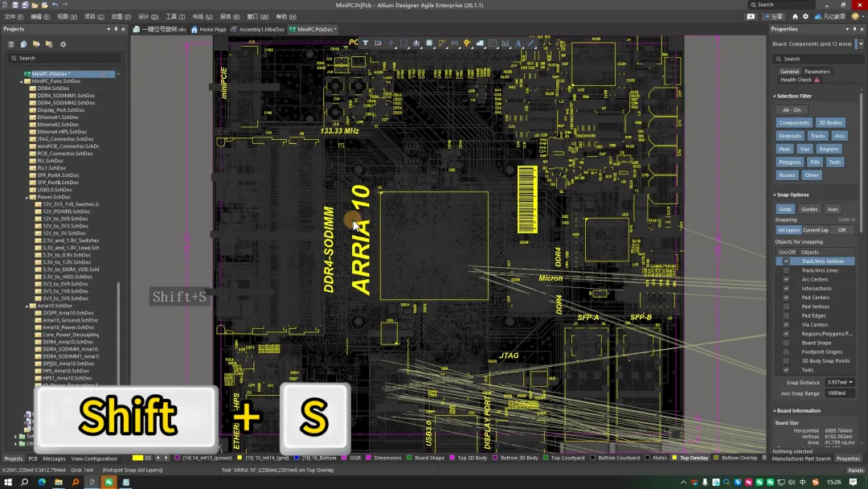Collapse the Selection Filter section
This screenshot has height=489, width=868.
(775, 96)
